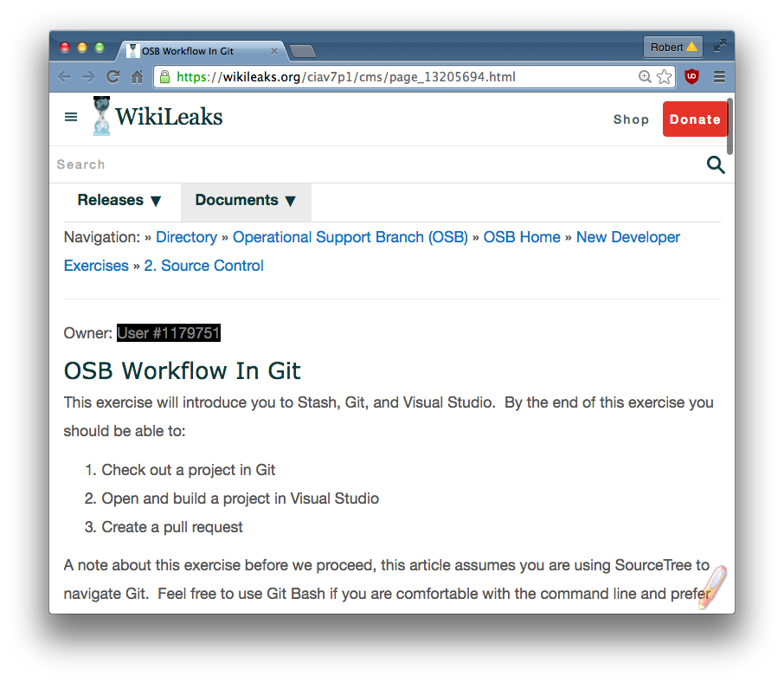Click the redacted User #1179751 text
This screenshot has height=682, width=784.
pyautogui.click(x=169, y=333)
